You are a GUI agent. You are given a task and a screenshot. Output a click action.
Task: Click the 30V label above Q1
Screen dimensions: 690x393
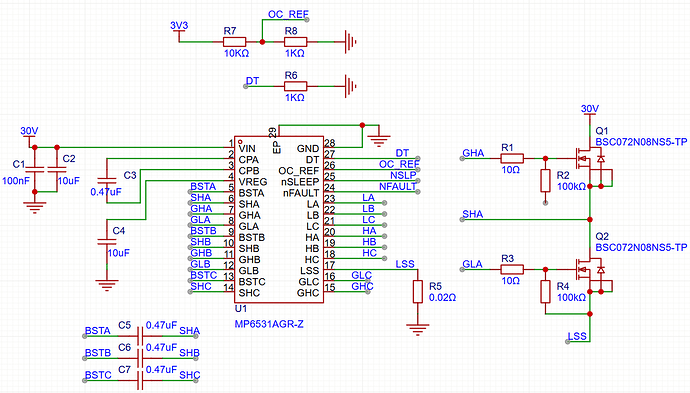click(590, 109)
